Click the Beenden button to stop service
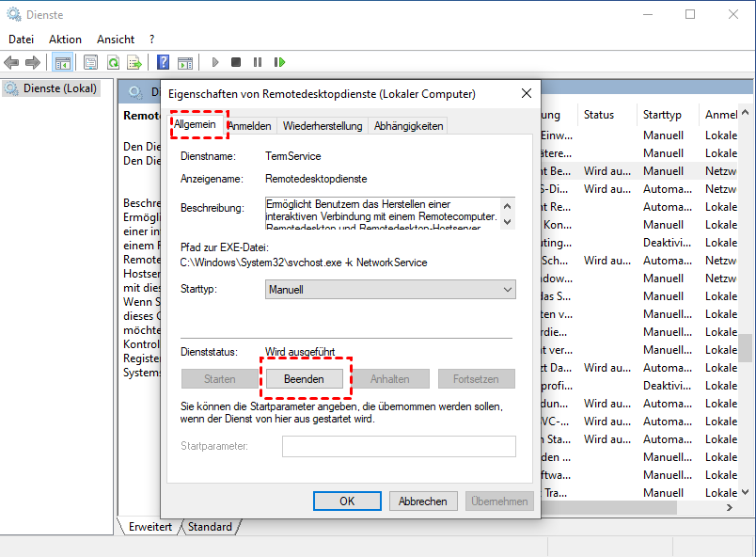This screenshot has width=756, height=557. [304, 379]
